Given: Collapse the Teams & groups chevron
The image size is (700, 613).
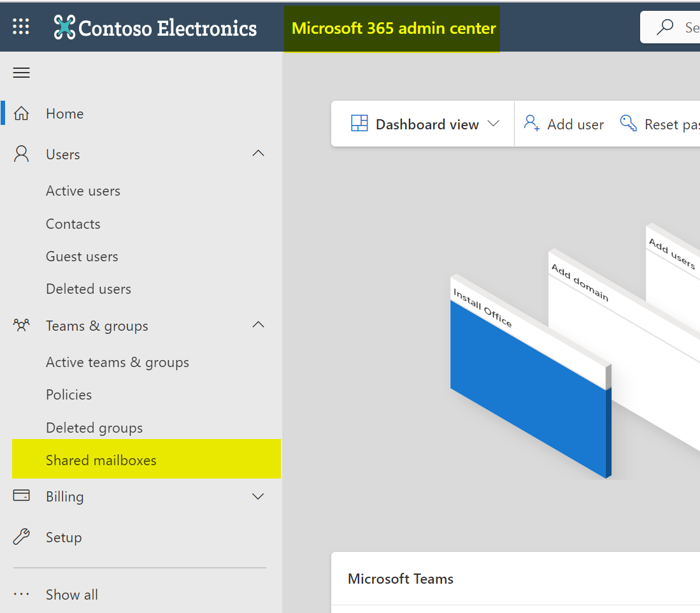Looking at the screenshot, I should (x=258, y=324).
